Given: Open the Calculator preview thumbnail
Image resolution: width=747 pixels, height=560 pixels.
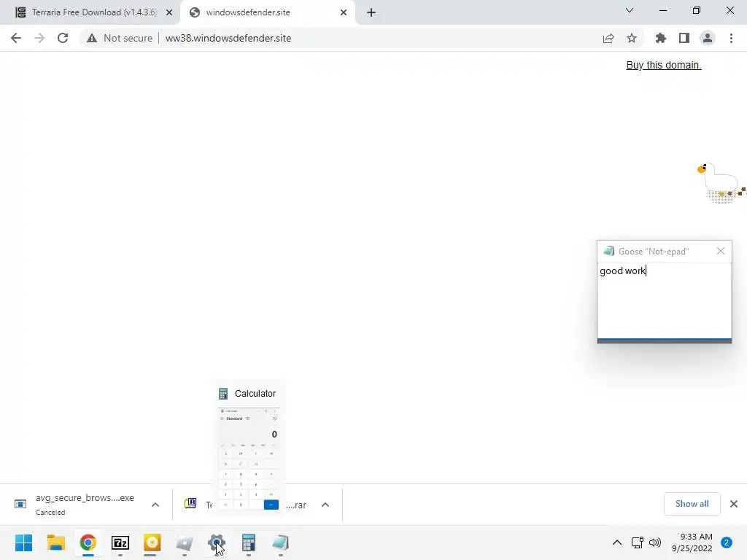Looking at the screenshot, I should 248,459.
